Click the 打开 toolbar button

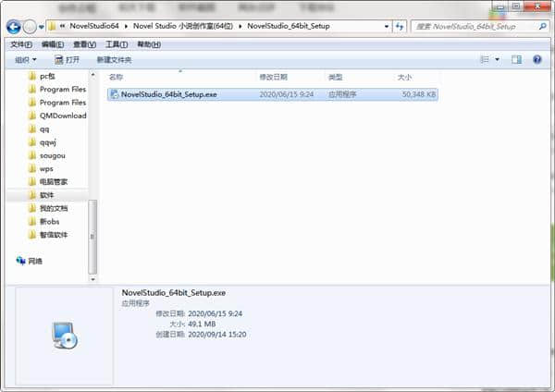[67, 60]
